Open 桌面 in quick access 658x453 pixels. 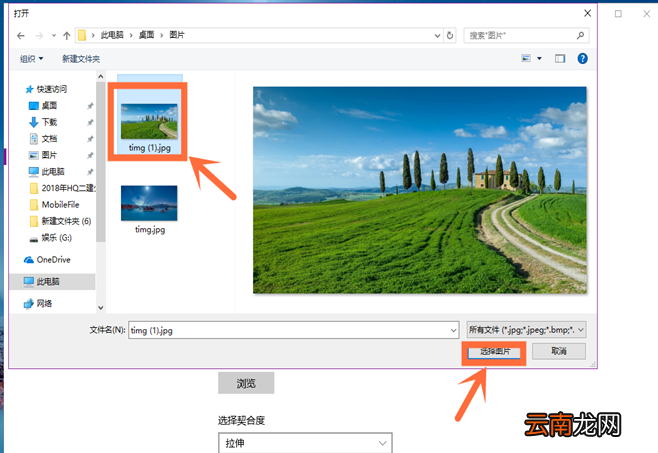coord(43,105)
